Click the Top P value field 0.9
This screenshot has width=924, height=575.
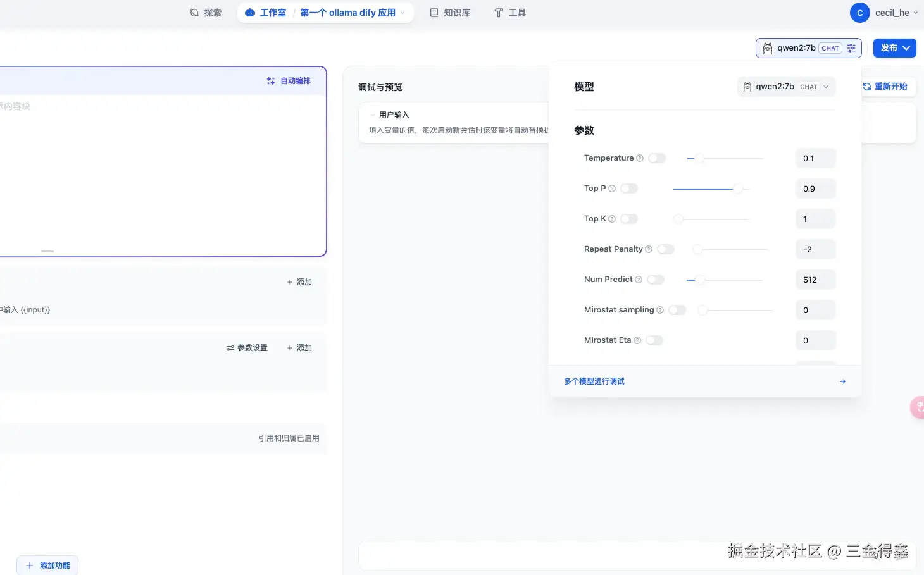[x=816, y=189]
